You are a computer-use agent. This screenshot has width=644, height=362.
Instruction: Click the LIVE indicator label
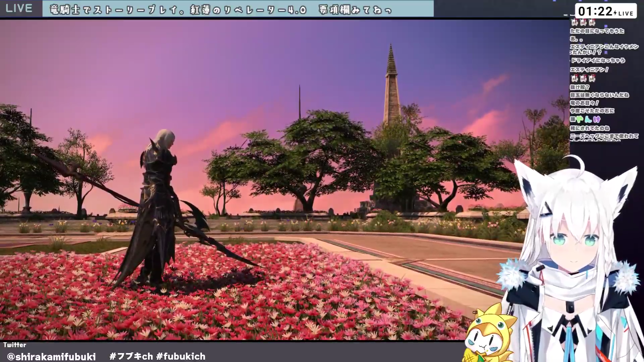pyautogui.click(x=19, y=8)
